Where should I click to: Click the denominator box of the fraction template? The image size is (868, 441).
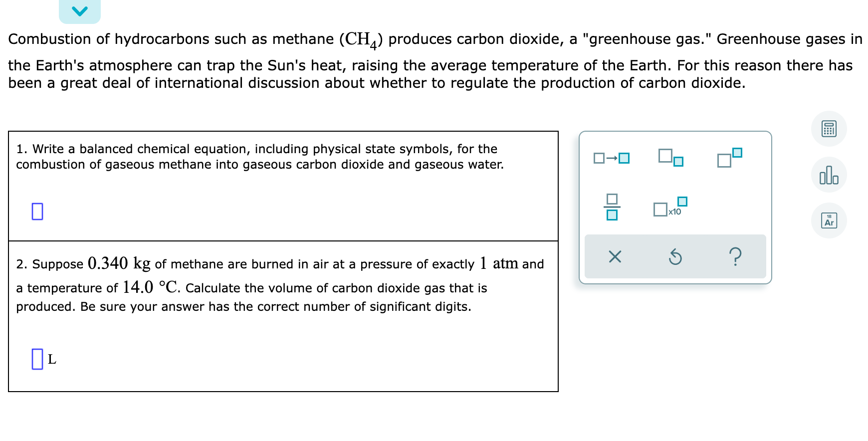[611, 216]
